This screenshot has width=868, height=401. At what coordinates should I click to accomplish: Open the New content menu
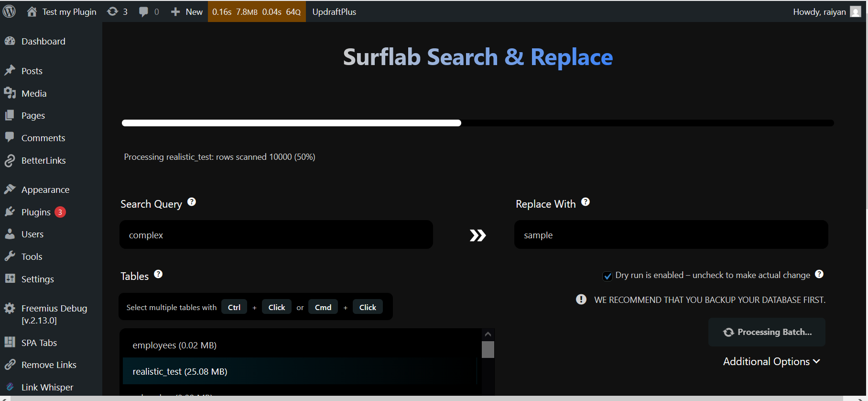pos(187,12)
